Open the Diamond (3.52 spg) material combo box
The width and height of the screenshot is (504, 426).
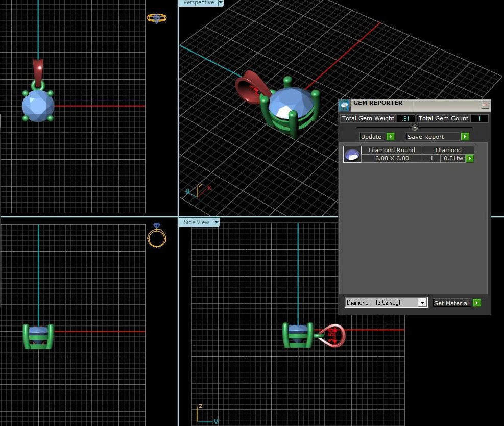422,302
